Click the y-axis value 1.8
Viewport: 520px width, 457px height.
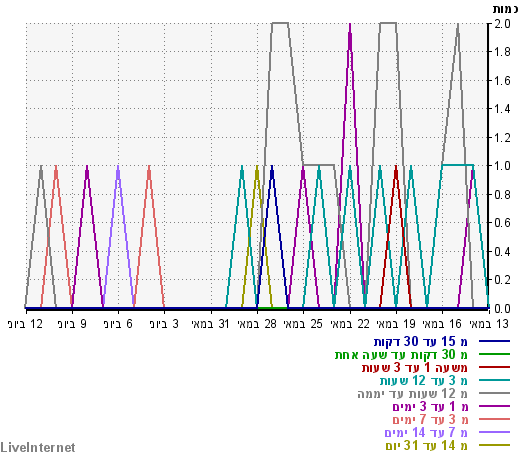click(x=502, y=52)
